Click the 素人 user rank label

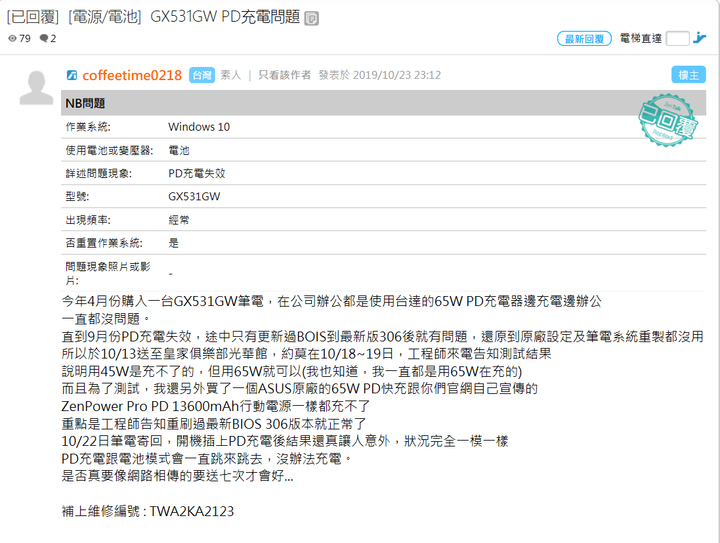231,75
